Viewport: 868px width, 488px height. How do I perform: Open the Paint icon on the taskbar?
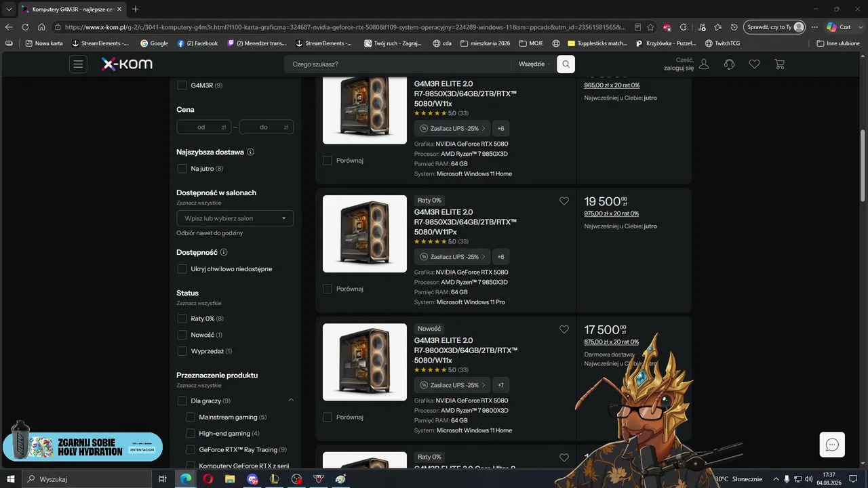[340, 479]
